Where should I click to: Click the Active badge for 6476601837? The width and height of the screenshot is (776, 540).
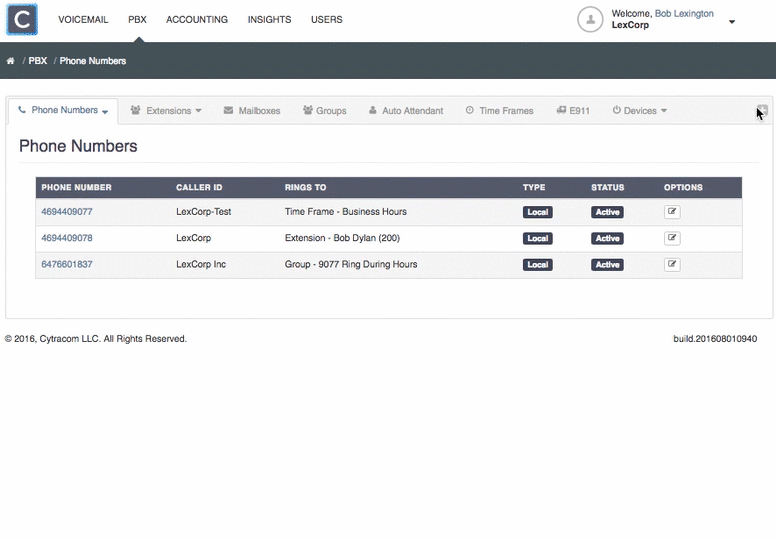click(607, 264)
